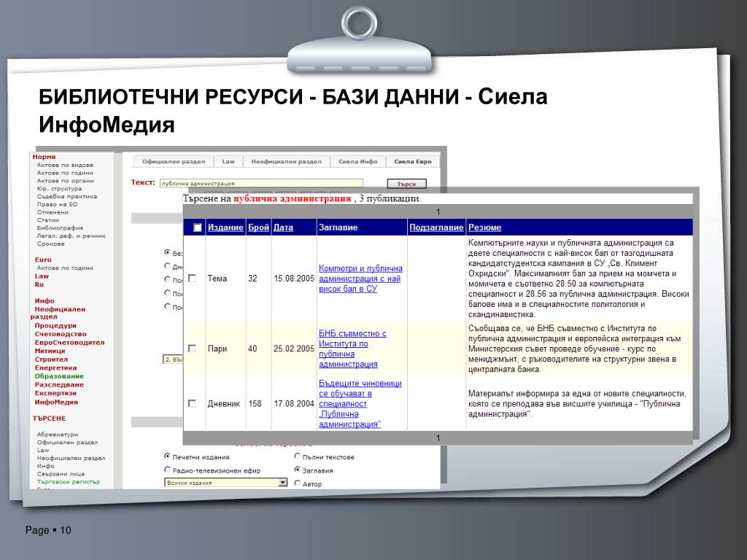This screenshot has width=747, height=560.
Task: Sort results by Подзаглавие column
Action: (436, 227)
